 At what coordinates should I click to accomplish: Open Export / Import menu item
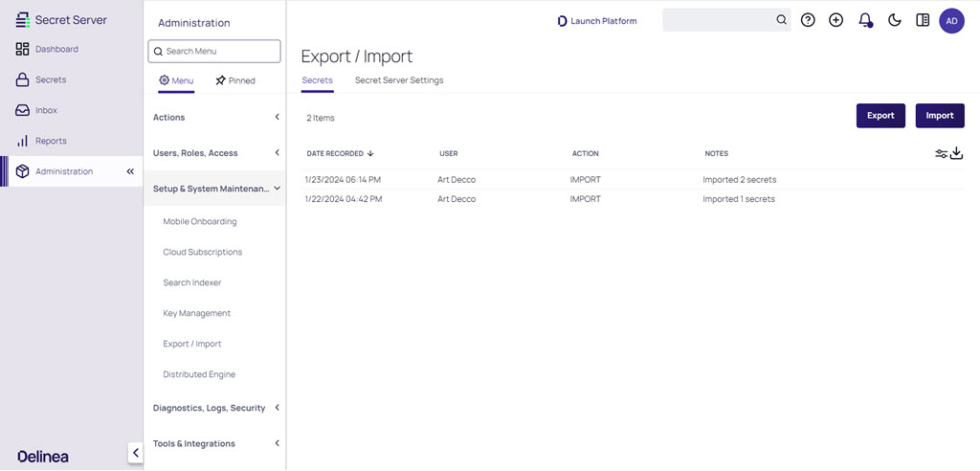pyautogui.click(x=192, y=344)
